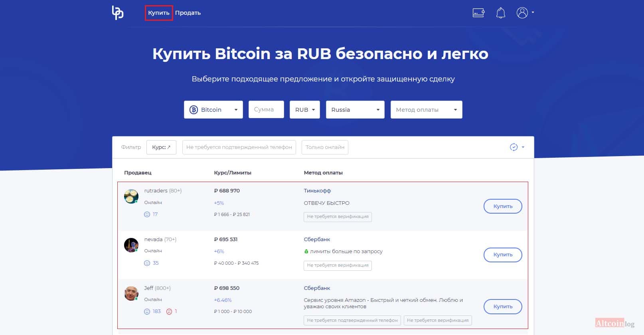
Task: Open the user account menu icon
Action: tap(522, 13)
